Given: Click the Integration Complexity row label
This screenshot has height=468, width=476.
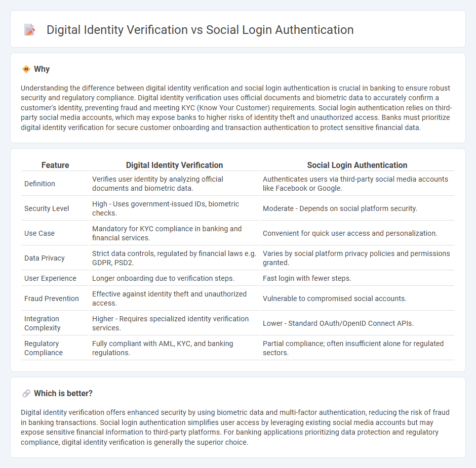Looking at the screenshot, I should coord(42,323).
